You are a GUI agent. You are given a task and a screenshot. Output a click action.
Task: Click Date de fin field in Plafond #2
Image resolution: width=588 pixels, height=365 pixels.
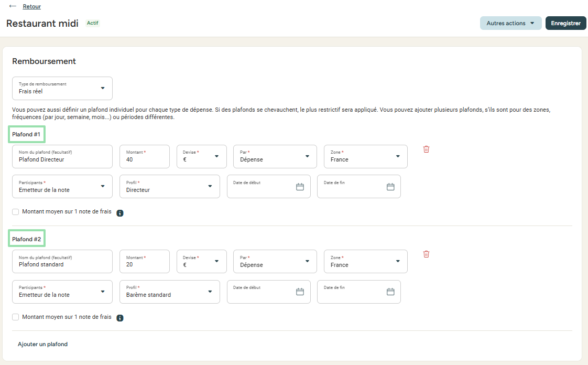[359, 292]
